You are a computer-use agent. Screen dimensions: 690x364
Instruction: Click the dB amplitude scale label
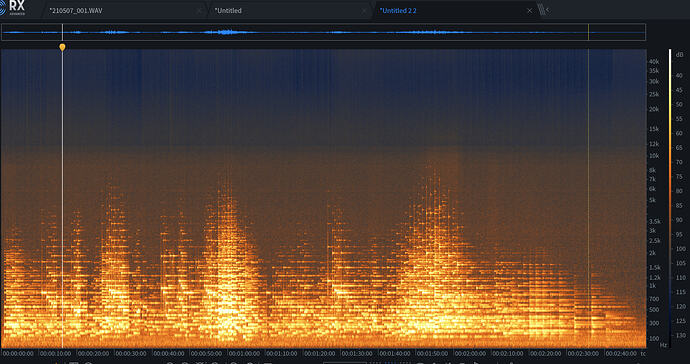coord(679,55)
